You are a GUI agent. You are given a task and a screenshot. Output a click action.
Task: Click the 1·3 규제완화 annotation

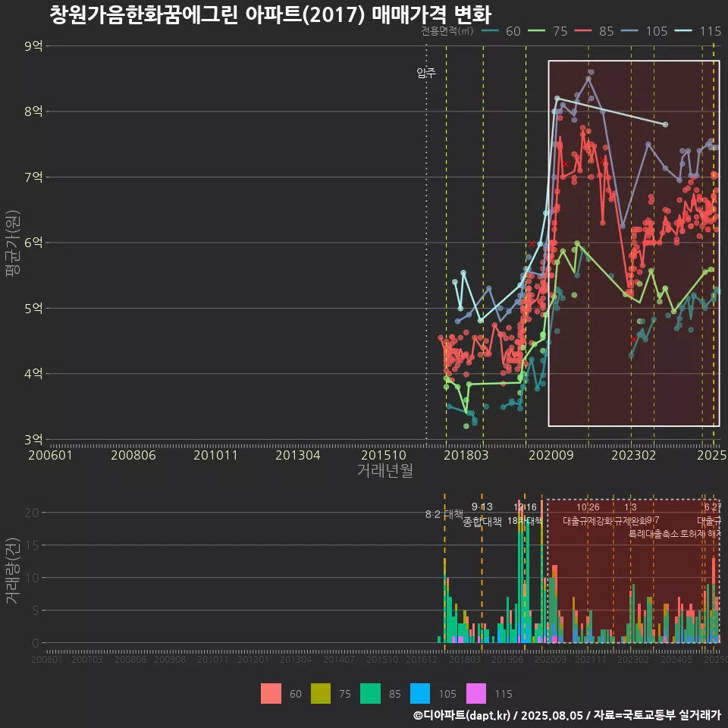pos(630,514)
